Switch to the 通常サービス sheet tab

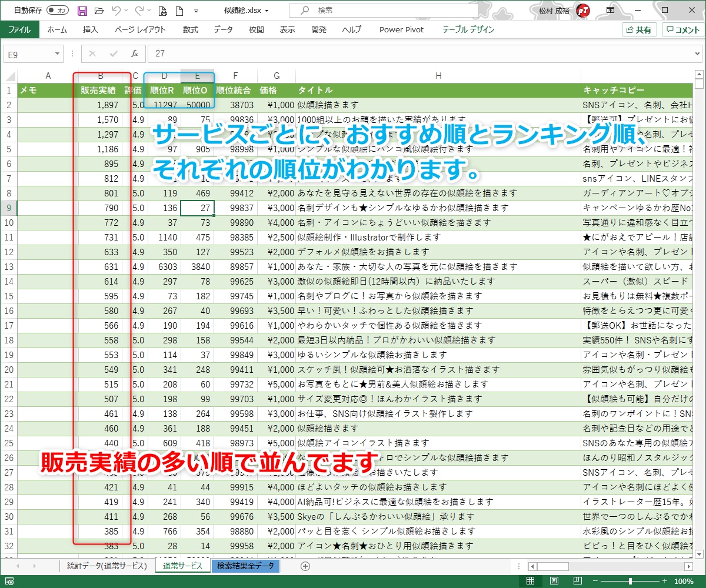182,566
